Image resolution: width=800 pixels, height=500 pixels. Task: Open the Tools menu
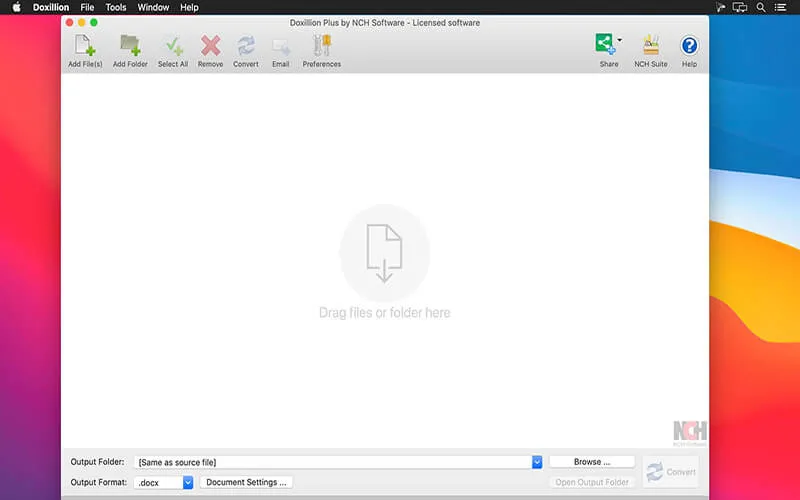[116, 7]
